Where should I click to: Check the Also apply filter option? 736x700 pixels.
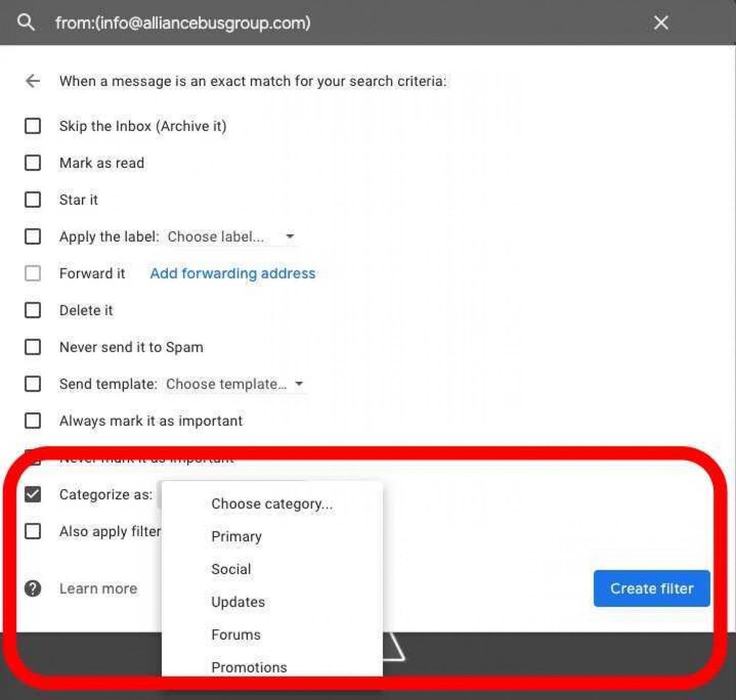pyautogui.click(x=32, y=531)
